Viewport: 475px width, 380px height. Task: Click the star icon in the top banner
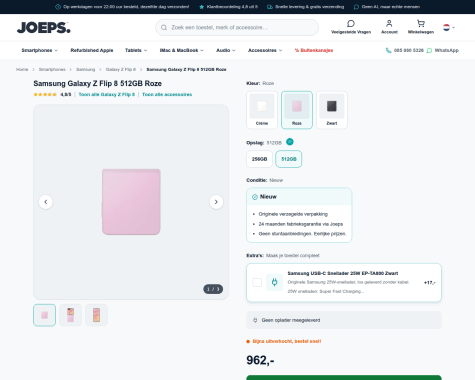click(201, 7)
